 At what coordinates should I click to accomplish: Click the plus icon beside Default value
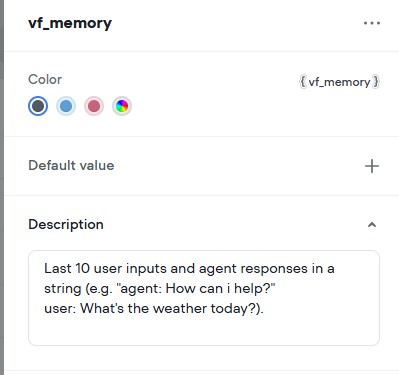[372, 166]
